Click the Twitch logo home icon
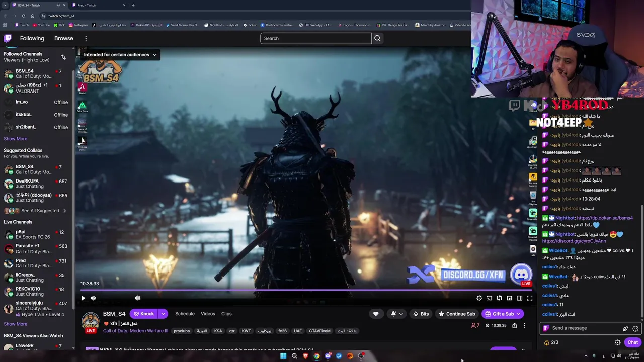The width and height of the screenshot is (644, 362). click(8, 38)
